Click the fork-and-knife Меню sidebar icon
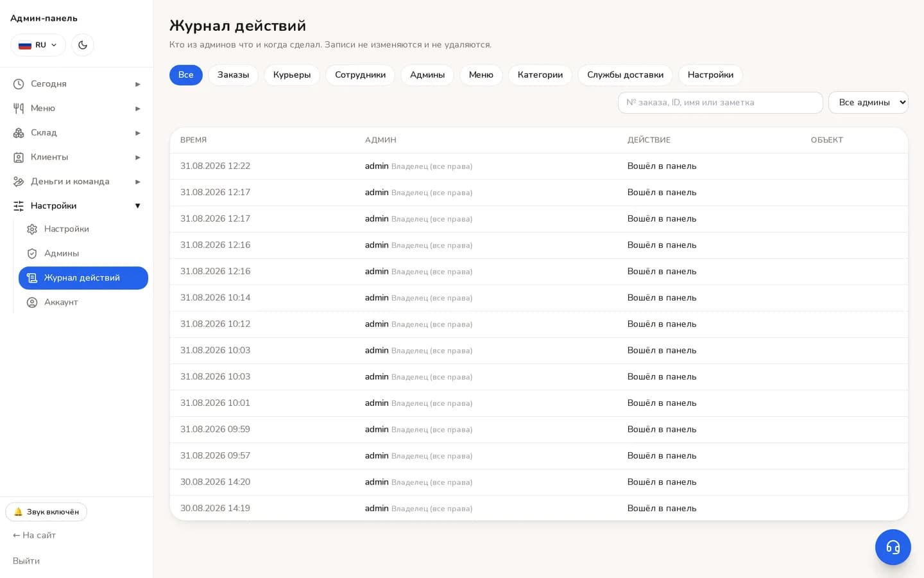Screen dimensions: 924x578 pos(19,109)
